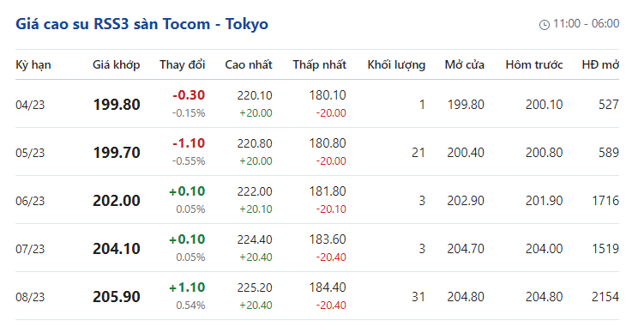Click the Hôm trước column header
The height and width of the screenshot is (333, 644).
tap(534, 64)
